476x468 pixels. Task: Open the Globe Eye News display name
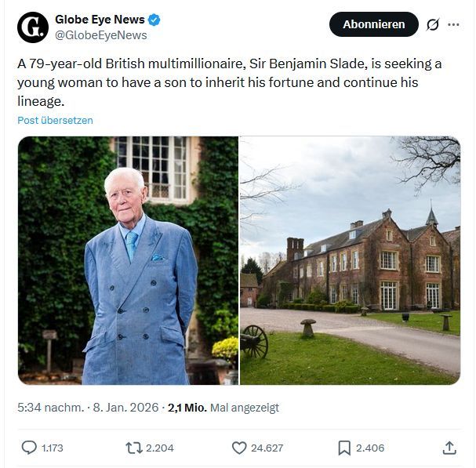tap(98, 20)
